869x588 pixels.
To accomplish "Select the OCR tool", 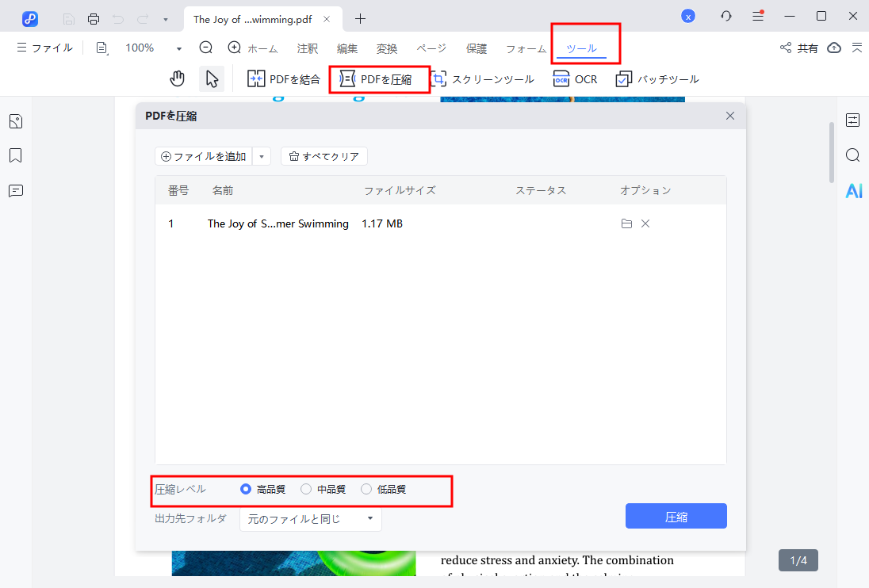I will coord(575,78).
